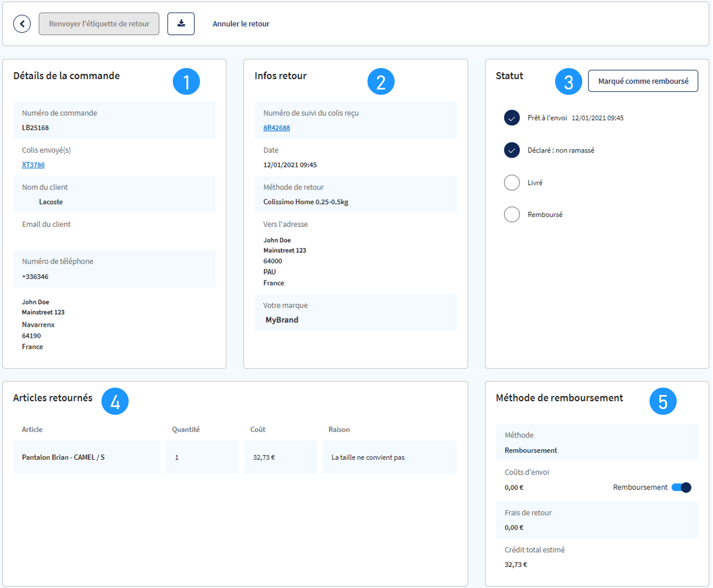The width and height of the screenshot is (713, 588).
Task: Open shipped parcel link XT3786
Action: coord(33,165)
